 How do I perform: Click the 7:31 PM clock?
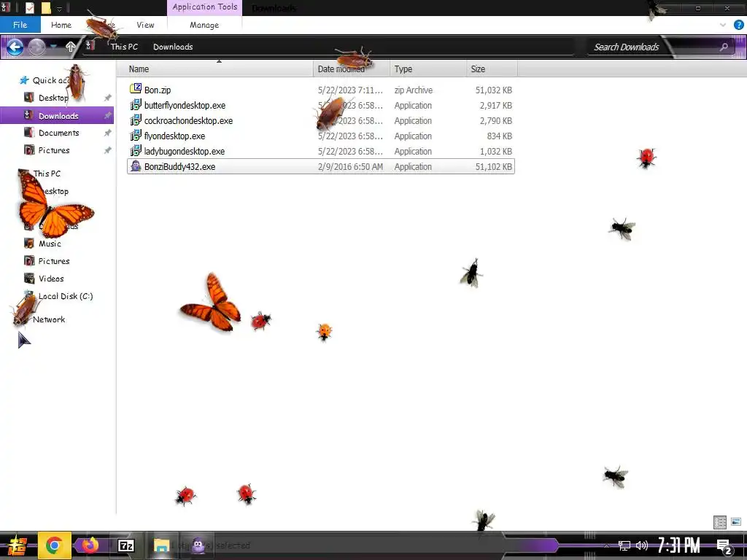coord(679,545)
